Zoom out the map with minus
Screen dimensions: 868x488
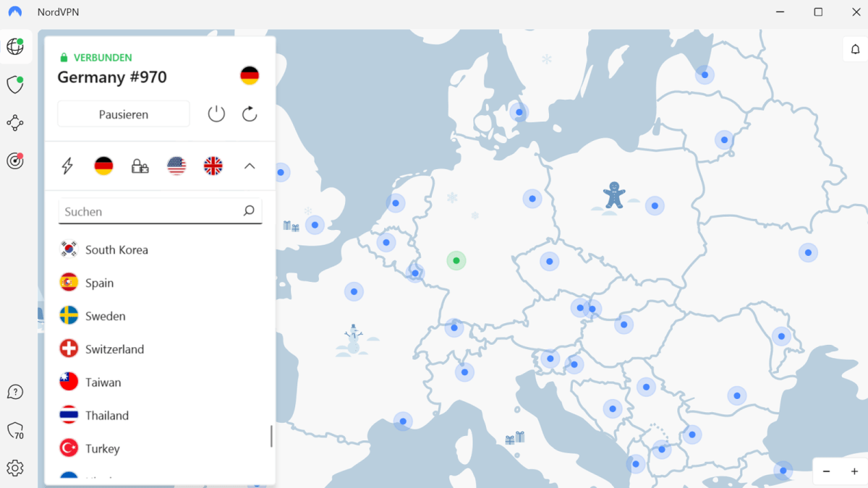click(x=827, y=471)
